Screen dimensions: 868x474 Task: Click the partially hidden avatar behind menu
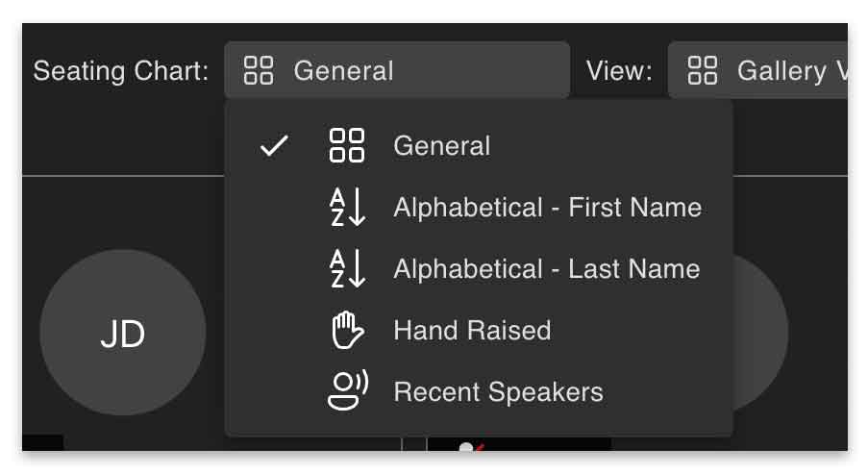760,333
